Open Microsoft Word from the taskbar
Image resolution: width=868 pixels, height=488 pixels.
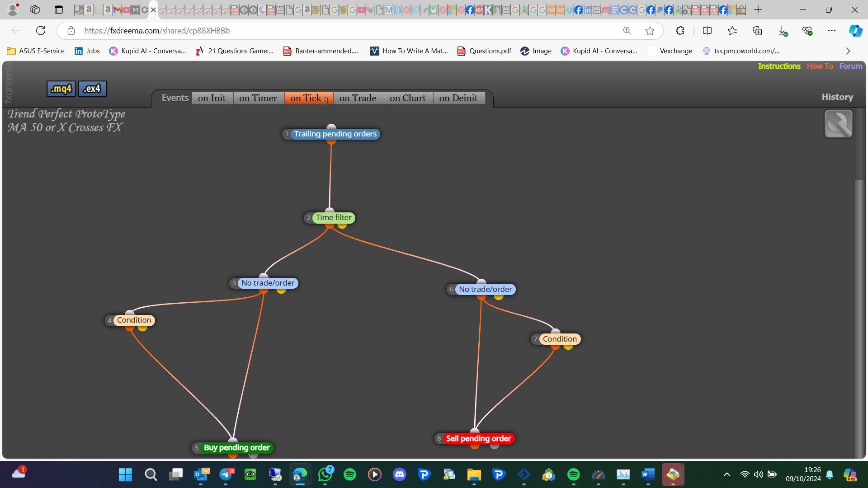[x=648, y=474]
